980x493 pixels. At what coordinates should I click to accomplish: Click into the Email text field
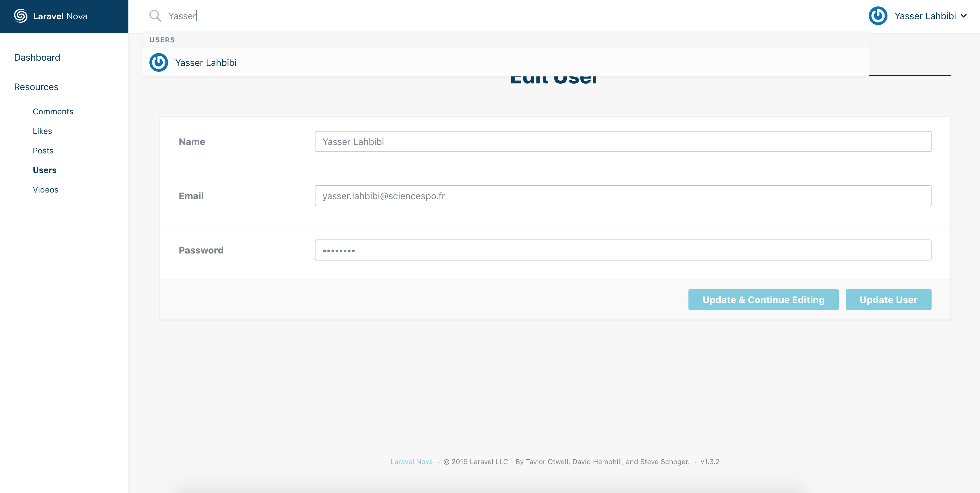[623, 196]
